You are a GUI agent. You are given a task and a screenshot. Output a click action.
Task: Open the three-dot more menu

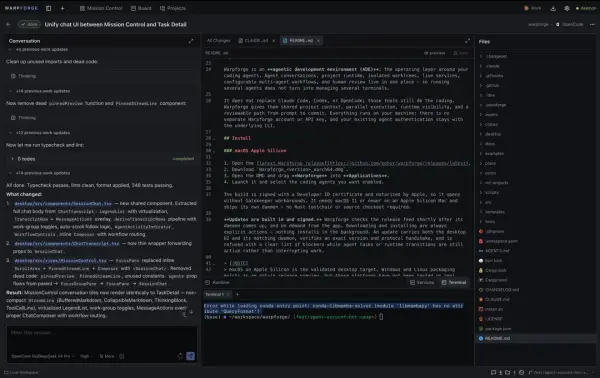(592, 24)
